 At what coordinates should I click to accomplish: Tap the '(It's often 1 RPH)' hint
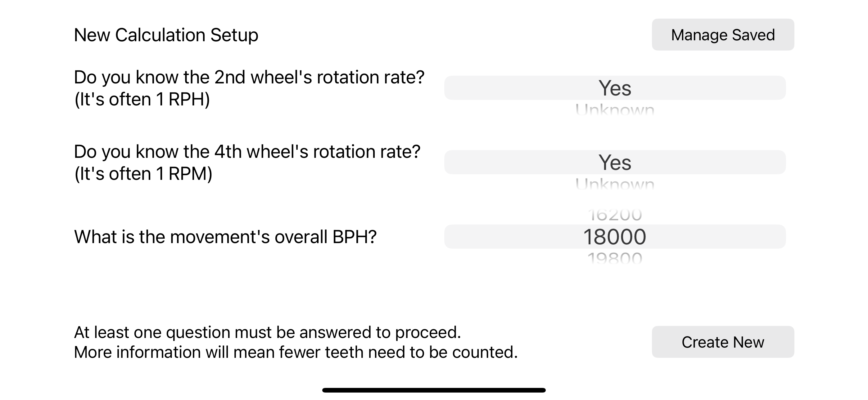[x=142, y=99]
